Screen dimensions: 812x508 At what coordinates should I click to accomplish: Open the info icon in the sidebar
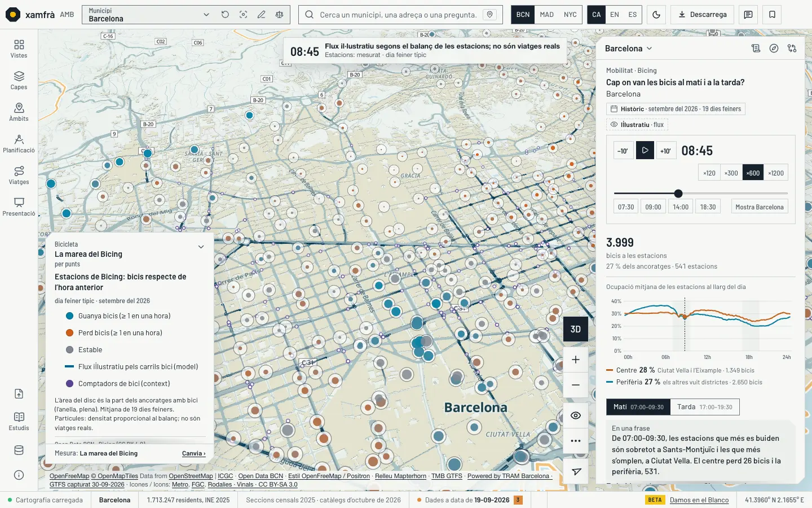point(19,475)
